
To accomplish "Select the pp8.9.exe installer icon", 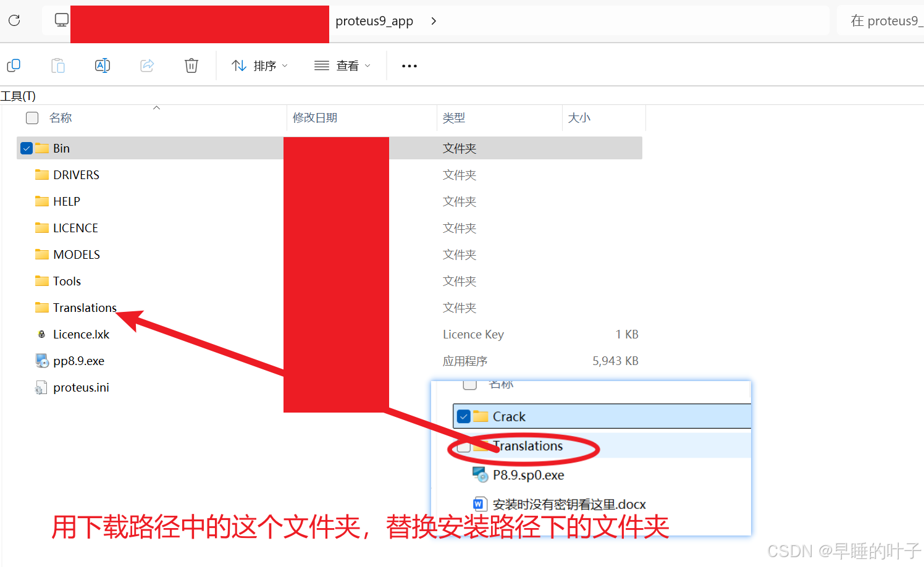I will click(42, 361).
